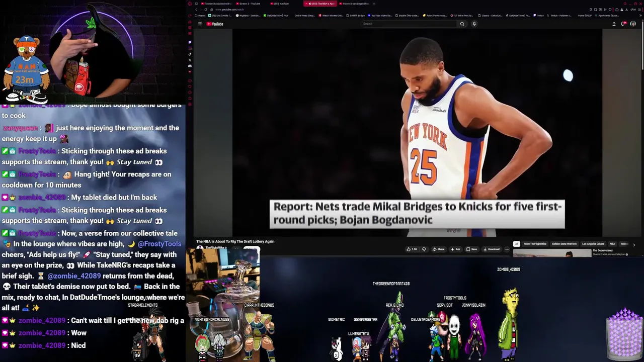The image size is (644, 362).
Task: Open more actions ellipsis under the video
Action: coord(507,249)
